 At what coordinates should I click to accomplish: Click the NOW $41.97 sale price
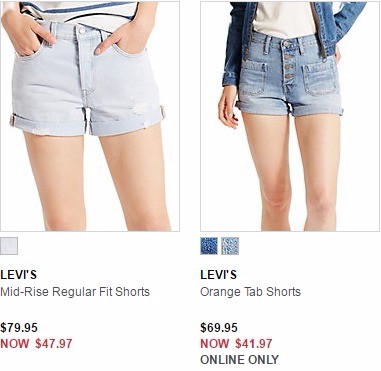pyautogui.click(x=236, y=343)
